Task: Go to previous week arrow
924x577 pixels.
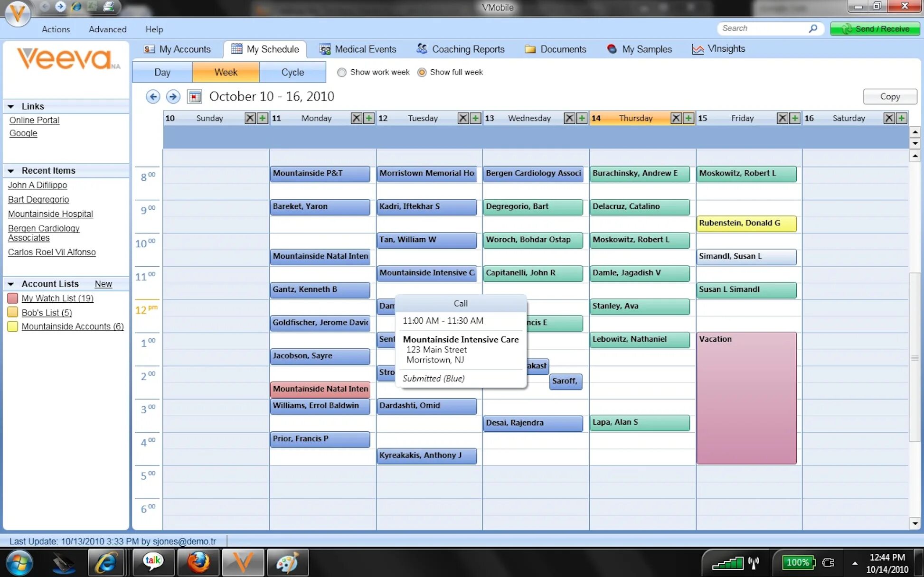Action: [152, 97]
